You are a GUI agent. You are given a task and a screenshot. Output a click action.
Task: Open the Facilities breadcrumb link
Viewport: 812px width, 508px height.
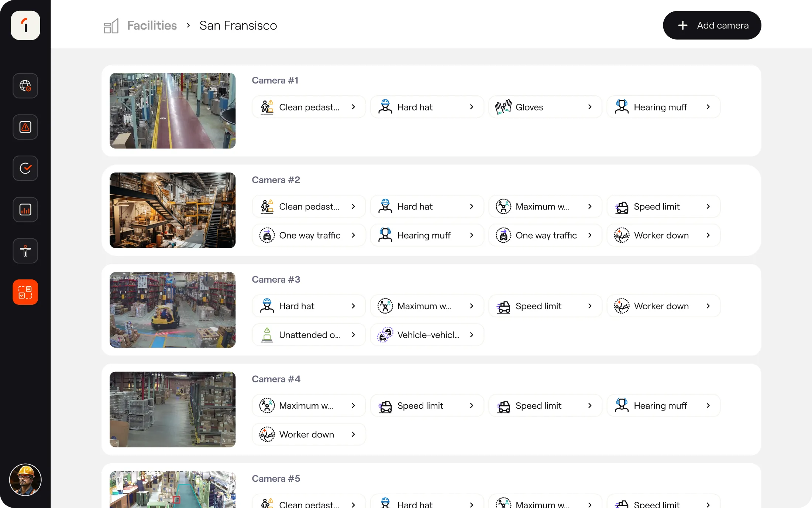[152, 25]
